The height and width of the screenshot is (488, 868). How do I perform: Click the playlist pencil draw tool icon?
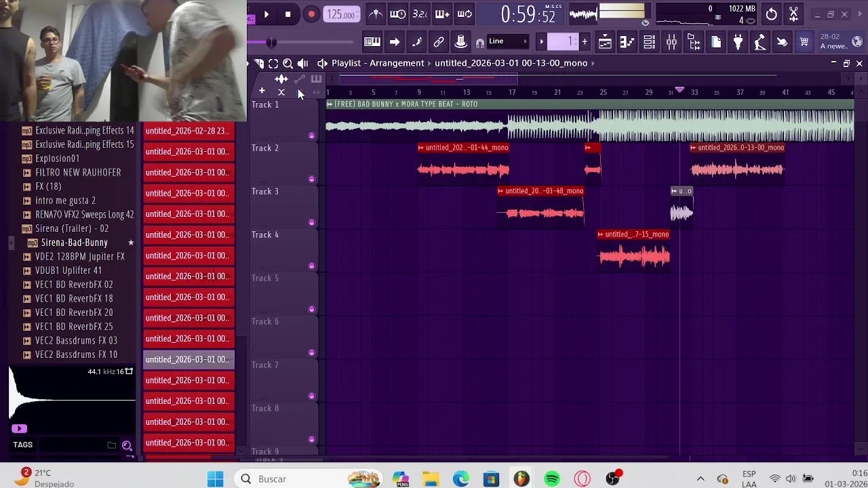pos(258,63)
